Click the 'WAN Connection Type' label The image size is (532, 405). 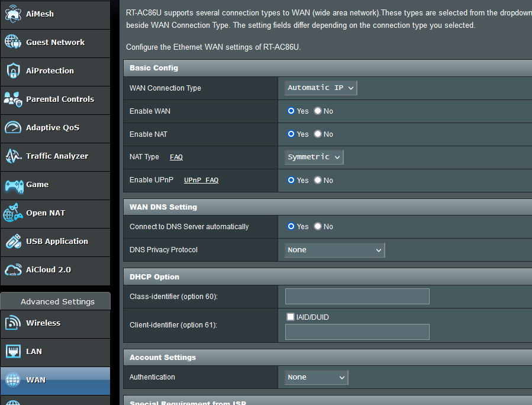tap(165, 88)
